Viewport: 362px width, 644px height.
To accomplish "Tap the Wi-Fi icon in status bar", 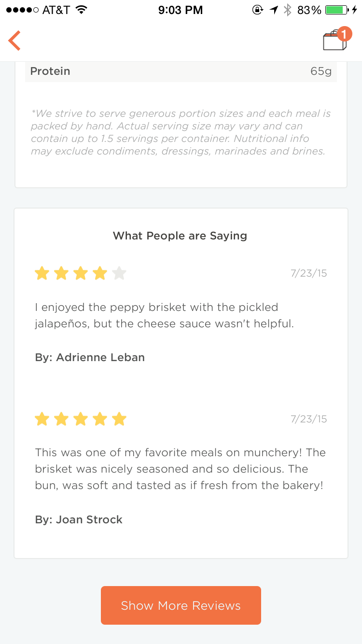I will 81,10.
